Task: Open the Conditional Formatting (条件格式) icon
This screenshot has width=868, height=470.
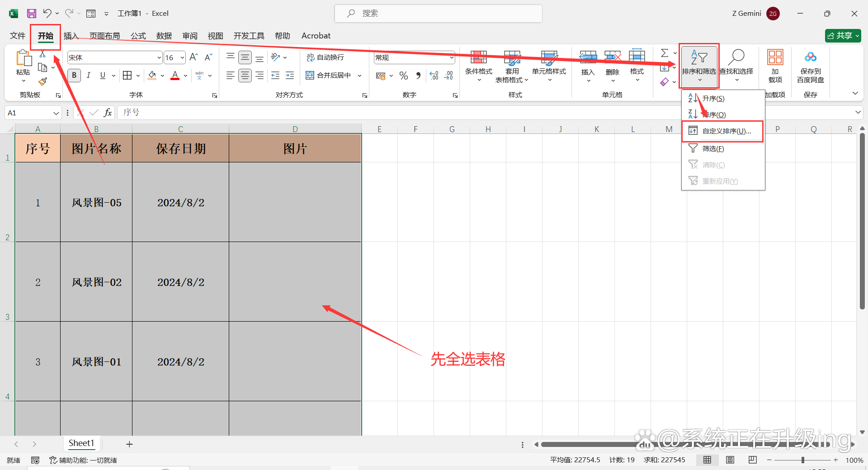Action: pos(478,58)
